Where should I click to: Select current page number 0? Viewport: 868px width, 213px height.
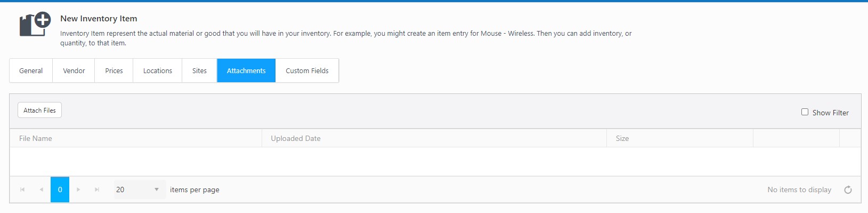point(60,190)
